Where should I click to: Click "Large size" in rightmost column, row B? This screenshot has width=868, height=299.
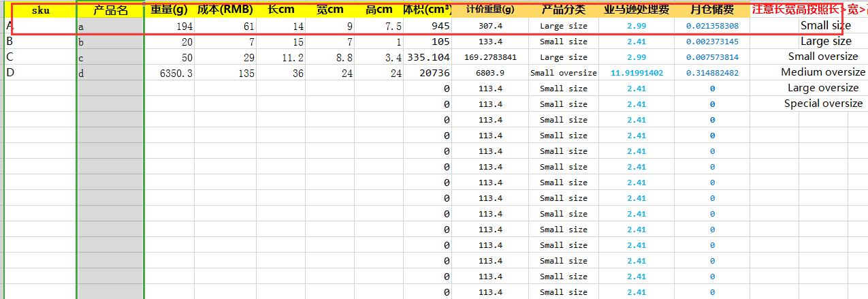pyautogui.click(x=825, y=42)
